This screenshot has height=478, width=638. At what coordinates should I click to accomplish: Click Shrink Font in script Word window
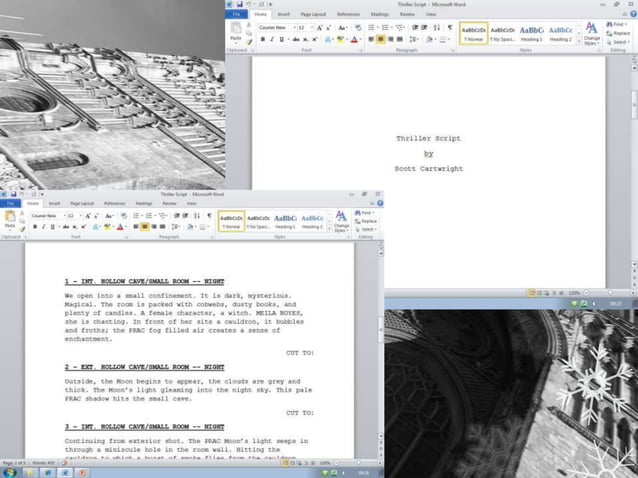coord(96,216)
